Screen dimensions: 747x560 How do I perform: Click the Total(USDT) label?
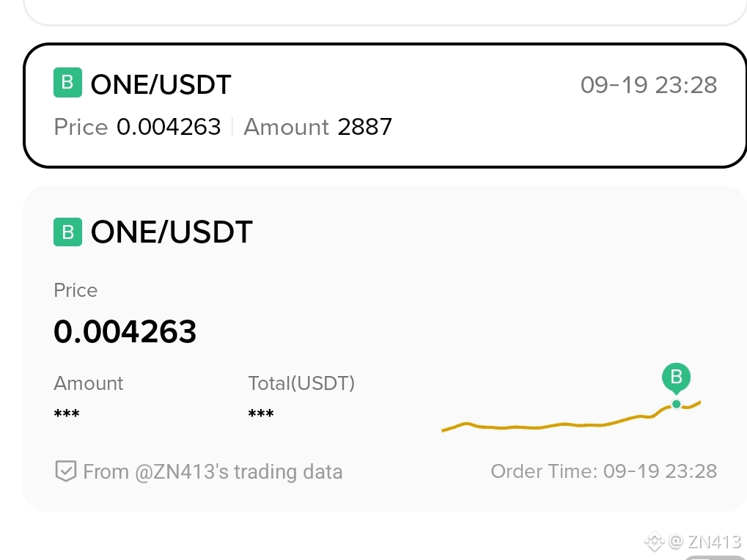click(x=301, y=383)
